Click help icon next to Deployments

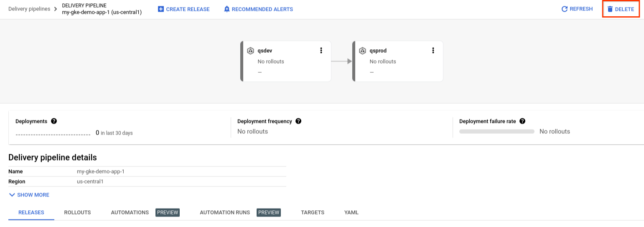pyautogui.click(x=54, y=121)
